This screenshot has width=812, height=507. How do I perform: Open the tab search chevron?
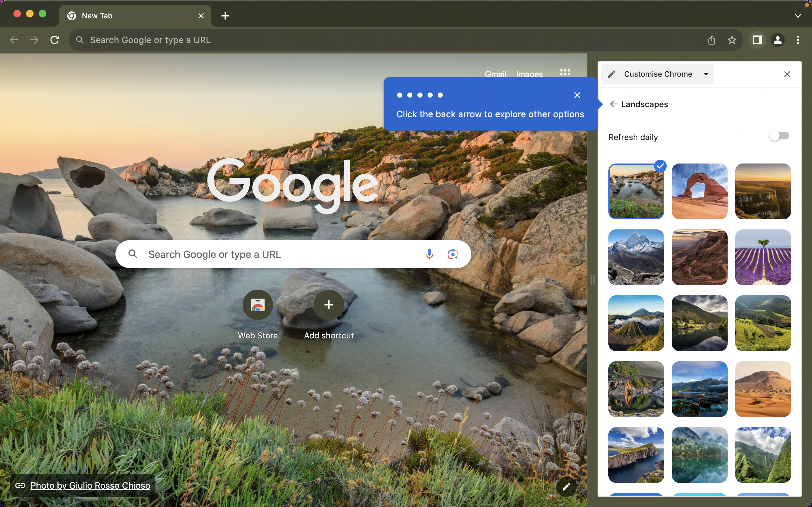[798, 16]
